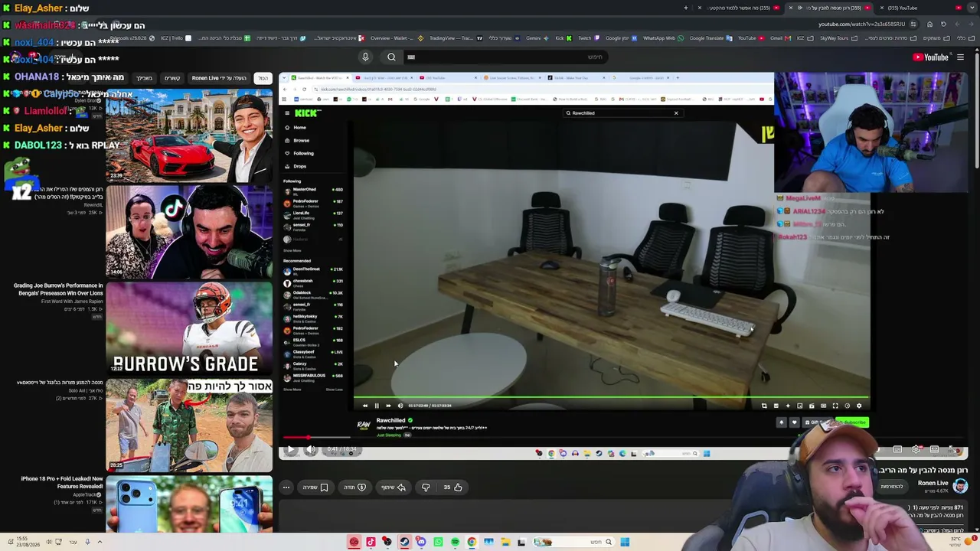Toggle the YouTube guide hamburger menu

[960, 57]
